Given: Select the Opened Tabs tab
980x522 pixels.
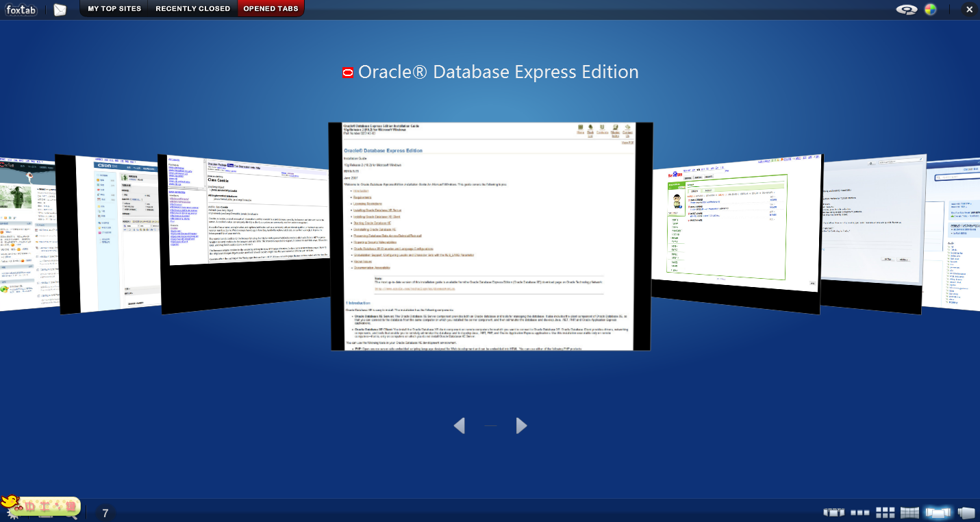Looking at the screenshot, I should 271,9.
